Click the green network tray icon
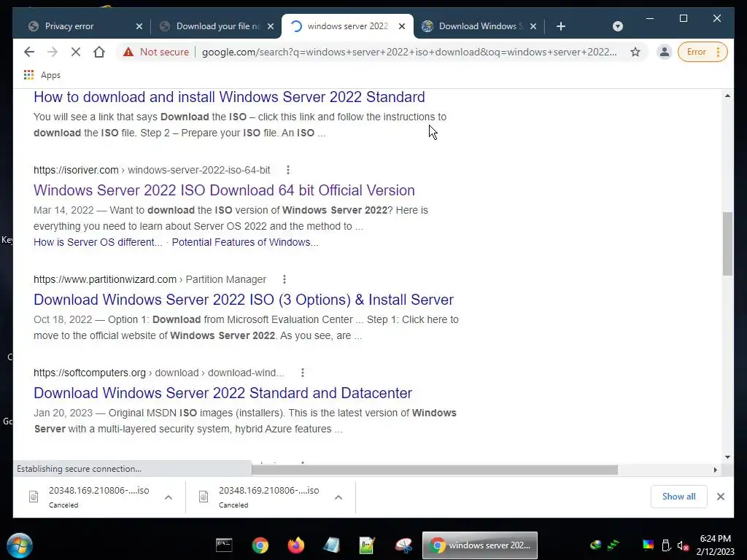This screenshot has height=560, width=747. [613, 545]
